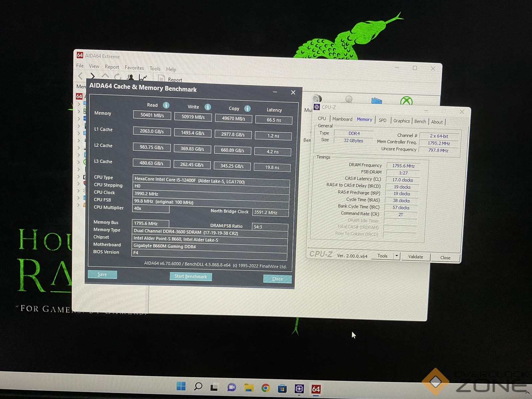Click the Xbox icon in AIDA64 main panel
The image size is (532, 399).
point(406,101)
